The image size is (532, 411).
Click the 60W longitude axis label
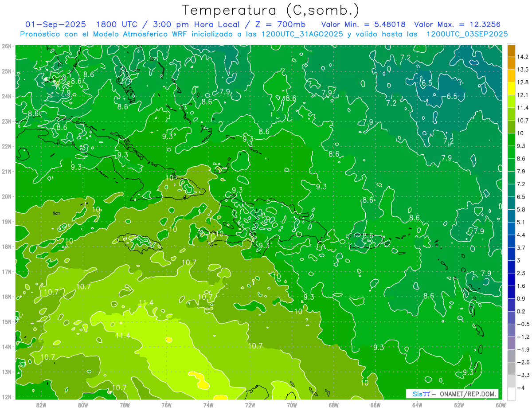[501, 405]
